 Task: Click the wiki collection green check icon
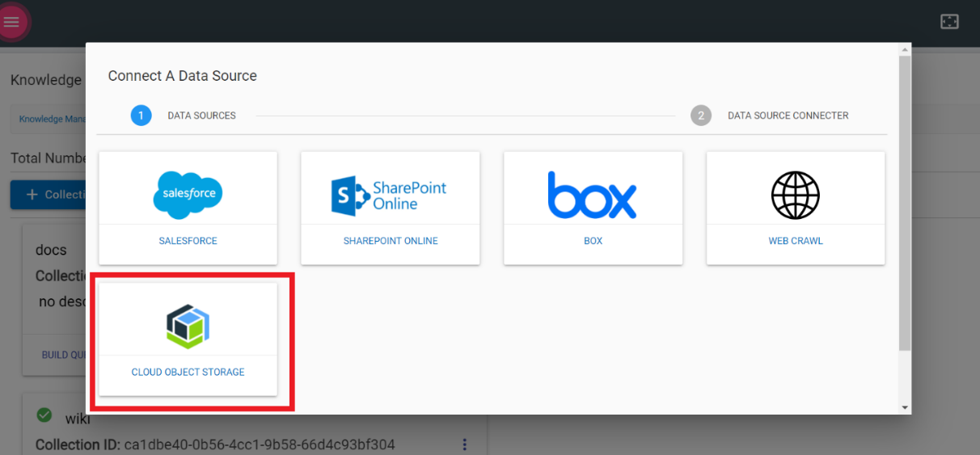coord(44,415)
